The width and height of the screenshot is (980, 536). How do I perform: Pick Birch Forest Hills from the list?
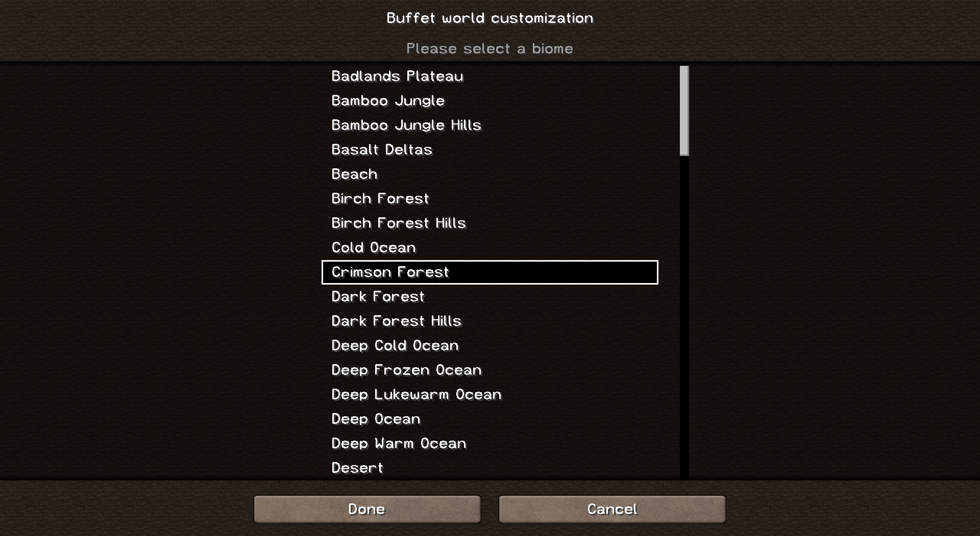[398, 223]
